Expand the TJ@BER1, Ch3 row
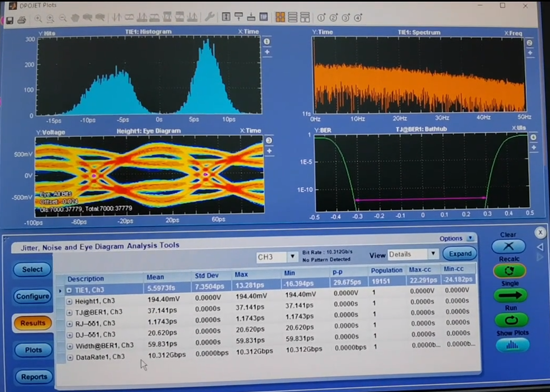The height and width of the screenshot is (392, 550). [69, 312]
